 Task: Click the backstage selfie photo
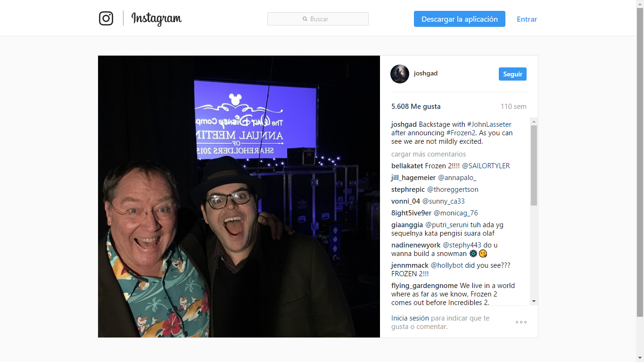click(x=239, y=197)
